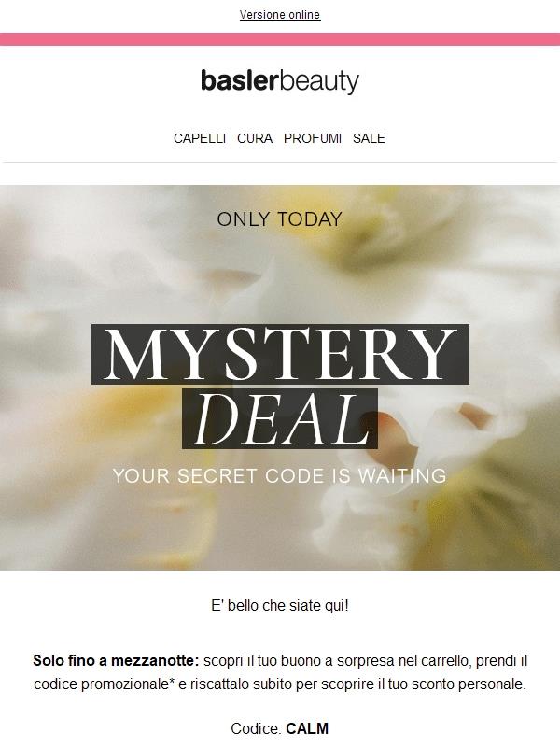Click the divider line below navigation
Image resolution: width=560 pixels, height=747 pixels.
pyautogui.click(x=280, y=162)
